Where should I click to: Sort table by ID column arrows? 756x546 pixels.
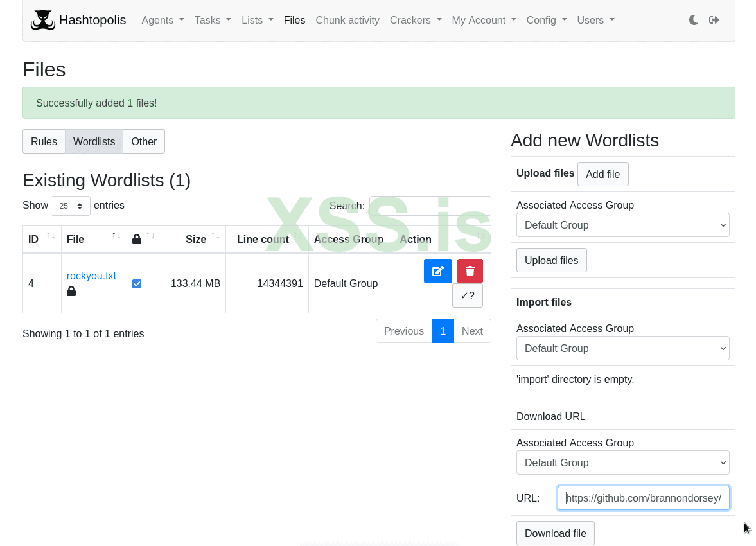[51, 236]
